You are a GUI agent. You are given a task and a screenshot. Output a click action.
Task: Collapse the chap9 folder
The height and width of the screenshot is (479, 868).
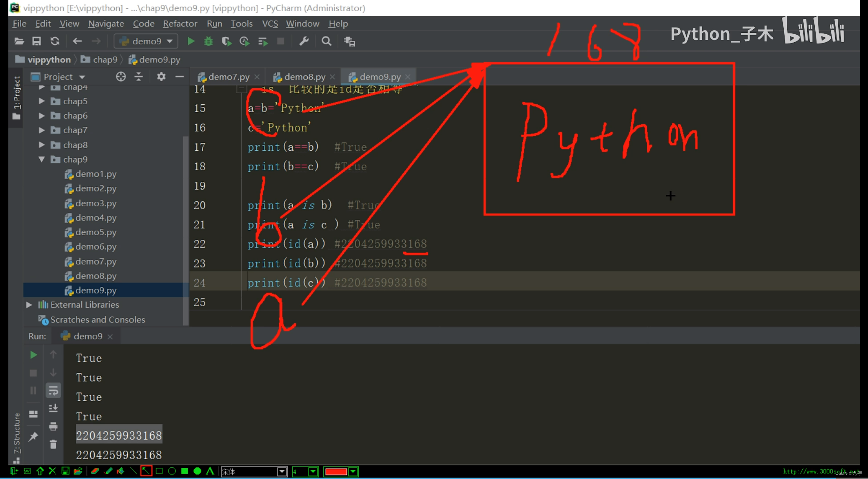click(x=42, y=159)
